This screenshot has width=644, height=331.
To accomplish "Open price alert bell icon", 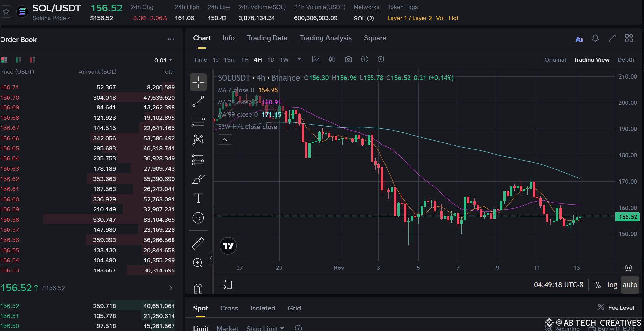I will coord(595,38).
